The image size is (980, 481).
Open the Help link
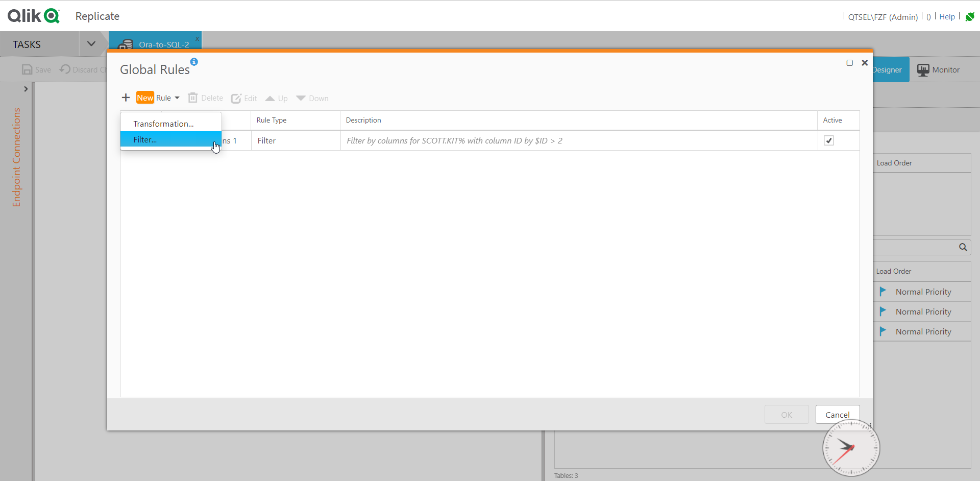coord(947,17)
